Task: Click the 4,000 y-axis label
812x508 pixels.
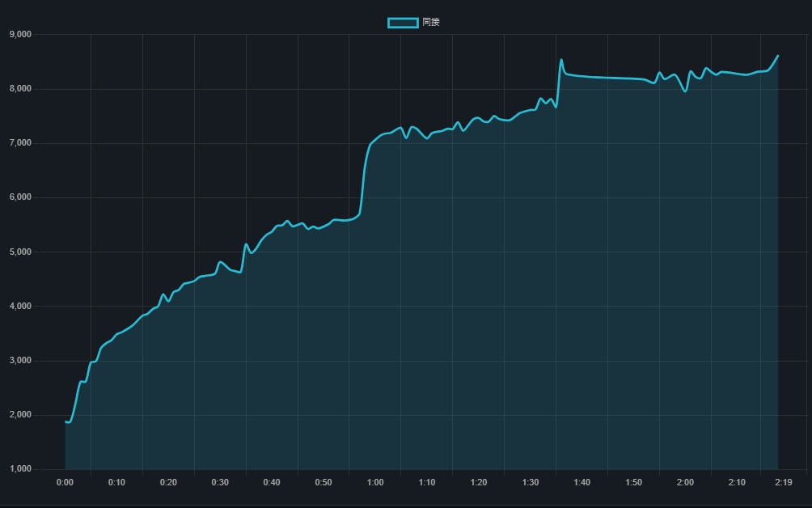Action: click(21, 306)
